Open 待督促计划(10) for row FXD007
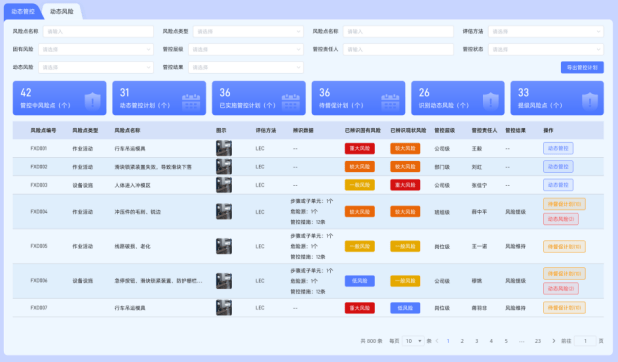 (x=564, y=308)
